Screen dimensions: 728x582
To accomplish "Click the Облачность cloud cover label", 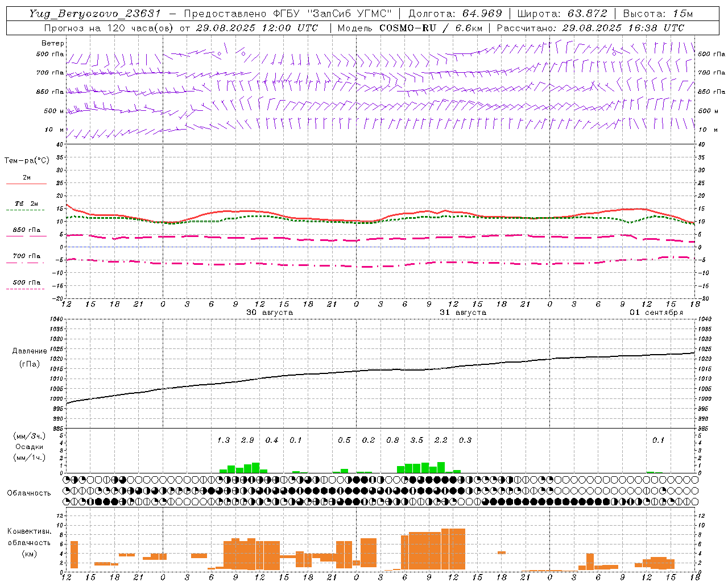I will click(29, 493).
